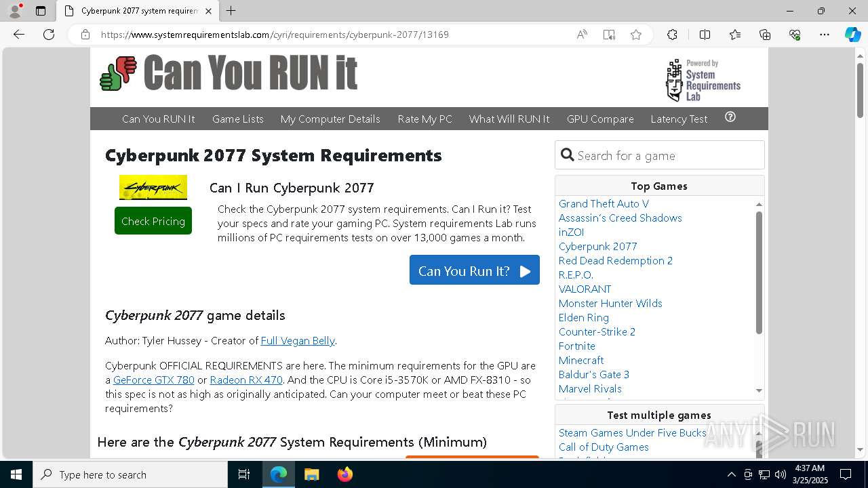868x488 pixels.
Task: Select Minecraft link
Action: pyautogui.click(x=581, y=360)
